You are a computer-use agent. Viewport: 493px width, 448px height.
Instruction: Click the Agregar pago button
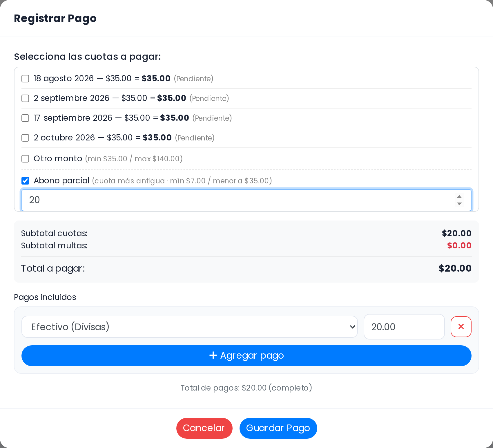click(x=246, y=356)
